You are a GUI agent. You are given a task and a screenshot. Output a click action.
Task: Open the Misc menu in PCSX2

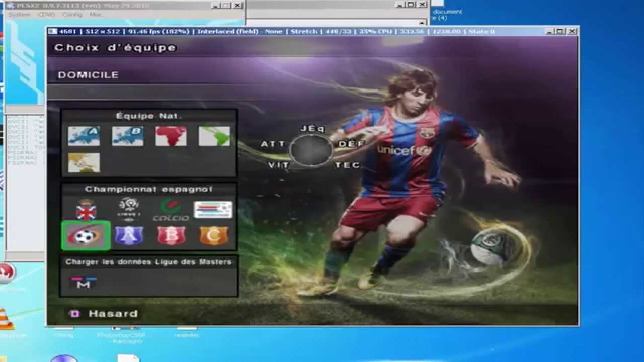96,15
